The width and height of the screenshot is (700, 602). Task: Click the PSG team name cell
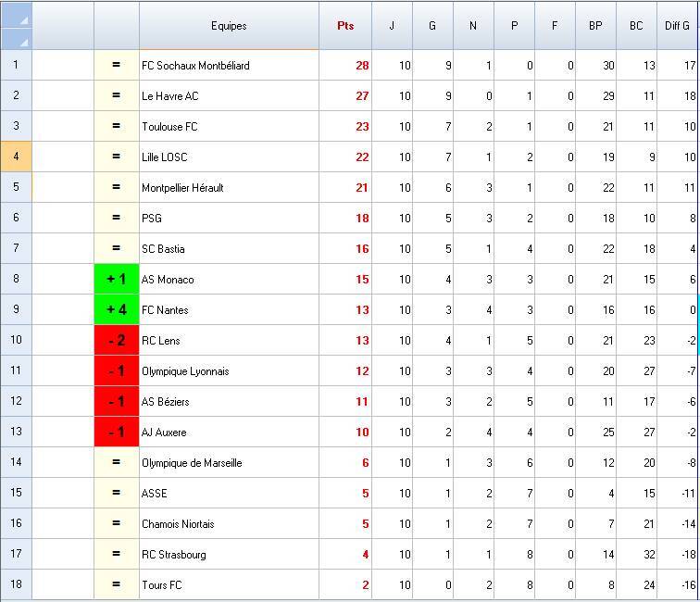(229, 219)
